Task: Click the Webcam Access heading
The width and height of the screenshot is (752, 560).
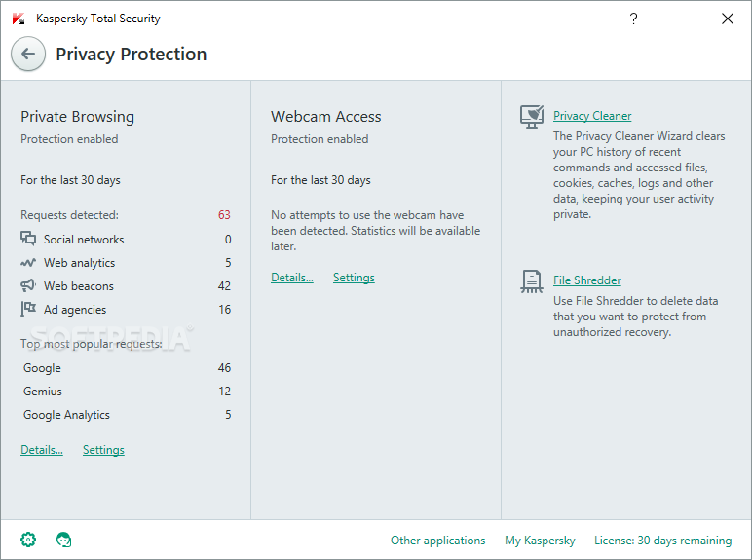Action: click(x=325, y=117)
